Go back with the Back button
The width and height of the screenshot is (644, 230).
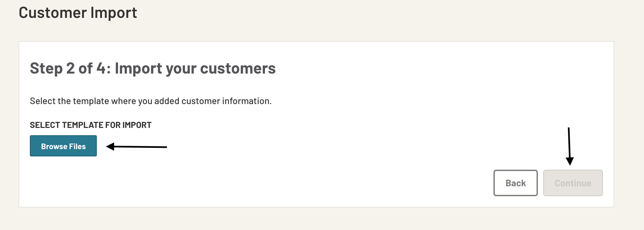(x=515, y=183)
